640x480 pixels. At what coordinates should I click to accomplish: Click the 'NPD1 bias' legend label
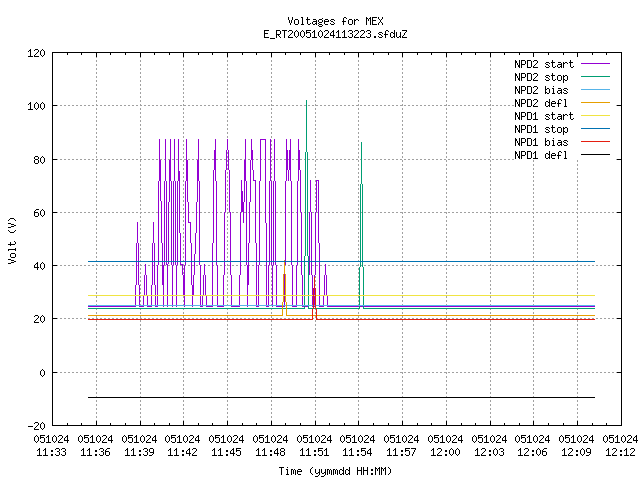[x=541, y=142]
